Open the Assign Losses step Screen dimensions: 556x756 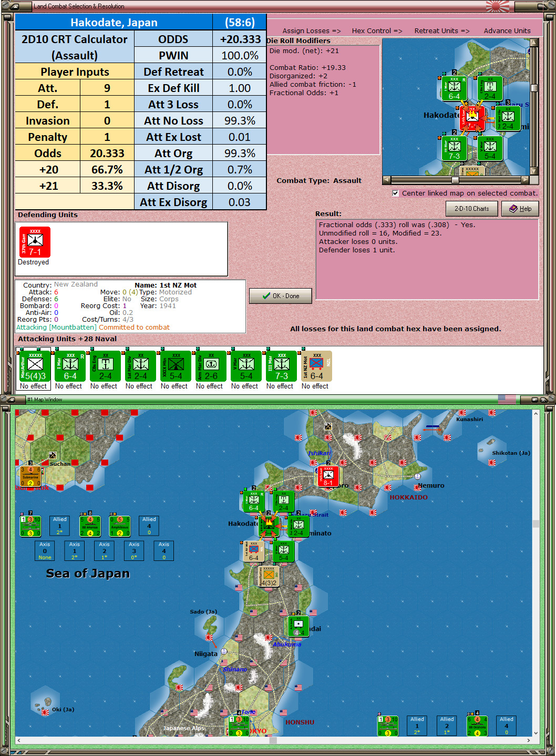pos(312,31)
